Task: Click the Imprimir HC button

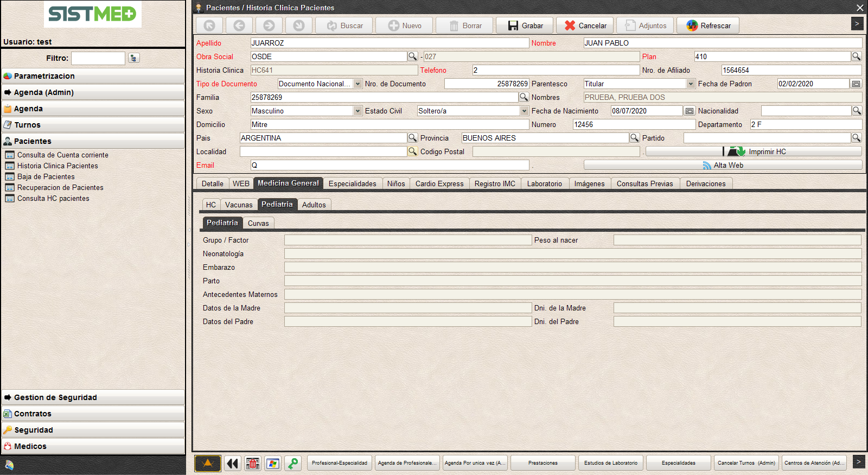Action: click(x=754, y=151)
